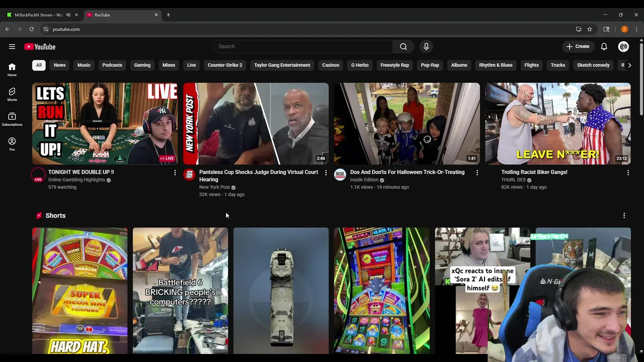This screenshot has width=644, height=362.
Task: Click the YouTube logo
Action: click(40, 47)
